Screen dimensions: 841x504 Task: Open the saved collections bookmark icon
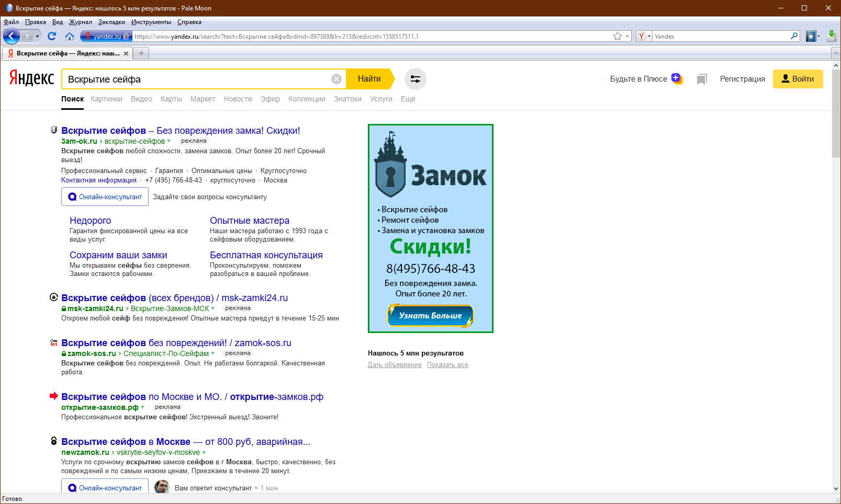[702, 79]
